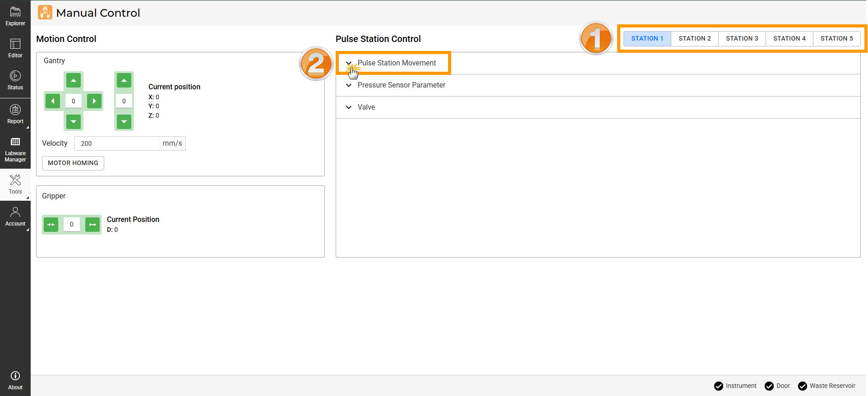Open the Editor sidebar icon
868x396 pixels.
point(15,48)
